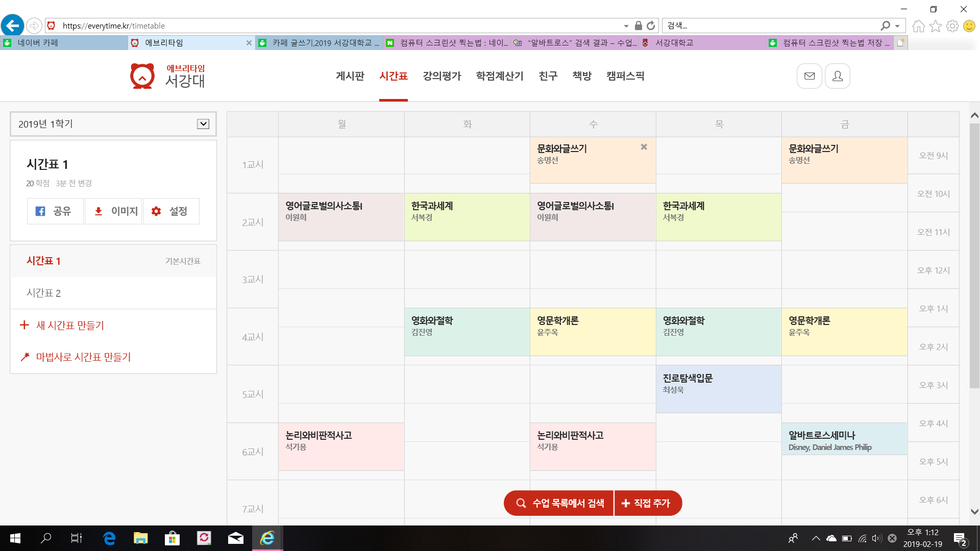Click the Everytime alarm clock logo
The image size is (980, 551).
pyautogui.click(x=142, y=76)
